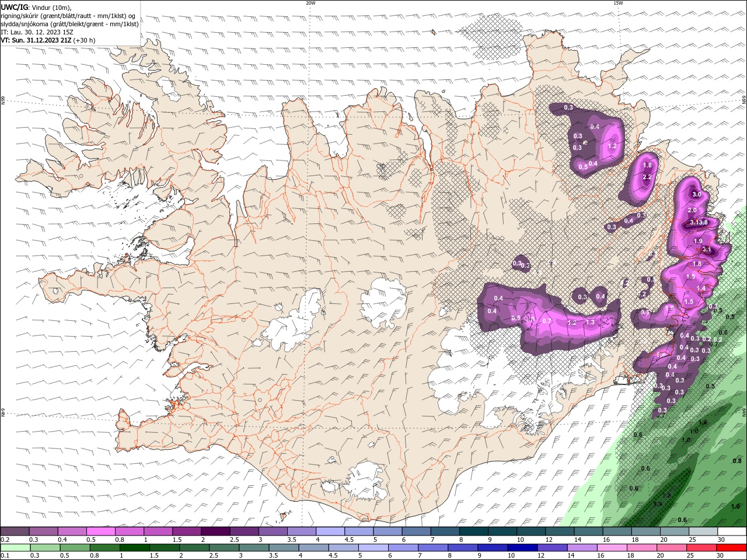Select the dark purple 2 snow swatch
This screenshot has height=560, width=747.
tap(215, 531)
